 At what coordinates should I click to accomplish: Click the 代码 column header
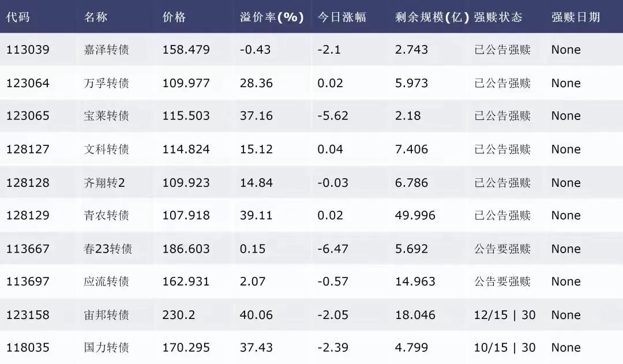pyautogui.click(x=18, y=17)
